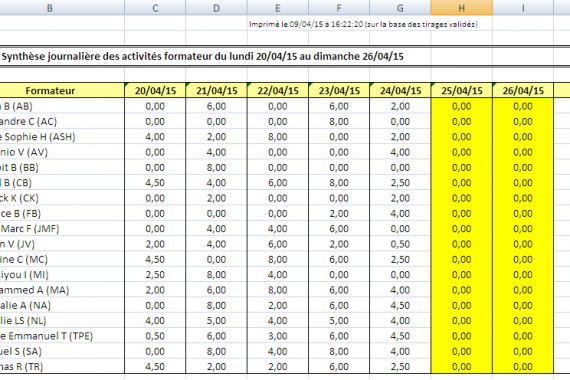
Task: Click column G header
Action: [400, 8]
